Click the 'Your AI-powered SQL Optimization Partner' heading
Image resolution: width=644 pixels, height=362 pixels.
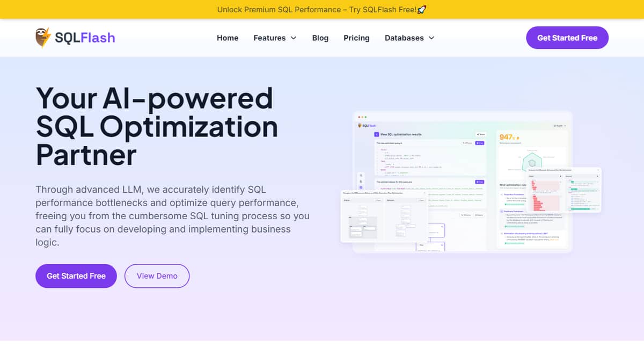157,126
